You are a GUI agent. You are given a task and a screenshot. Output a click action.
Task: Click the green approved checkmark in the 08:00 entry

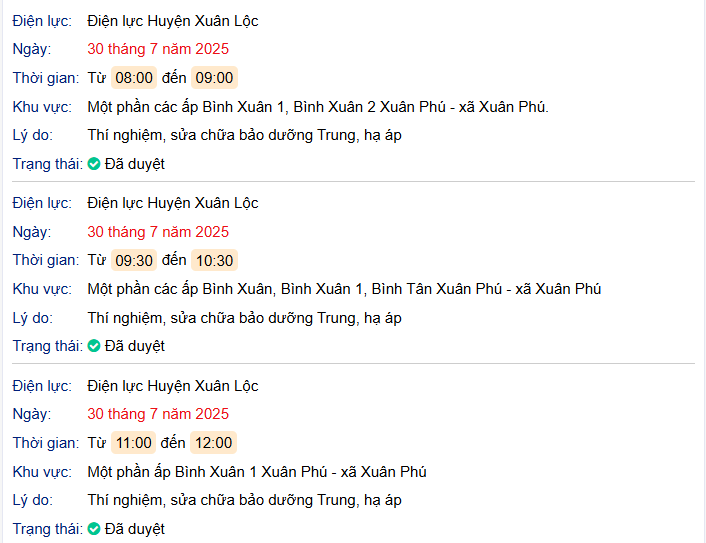click(x=94, y=164)
